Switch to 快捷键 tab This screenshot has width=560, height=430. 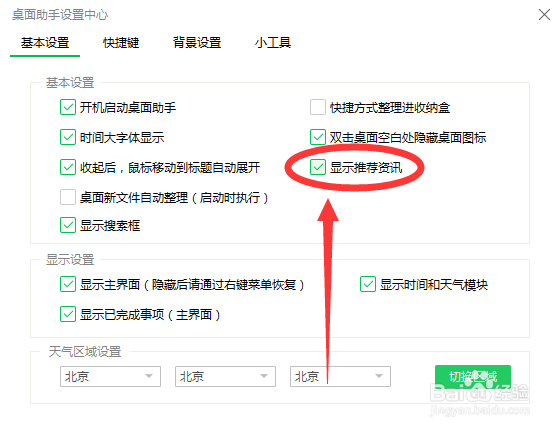tap(121, 43)
